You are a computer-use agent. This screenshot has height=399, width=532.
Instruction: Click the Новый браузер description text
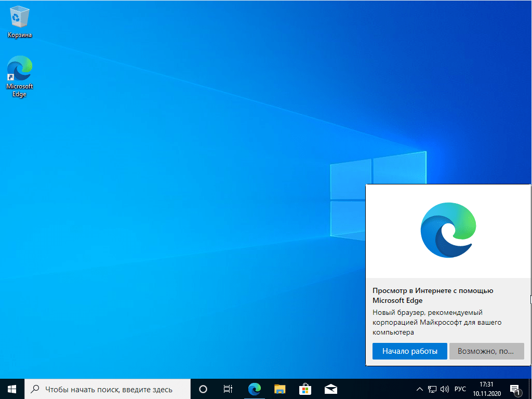click(437, 322)
